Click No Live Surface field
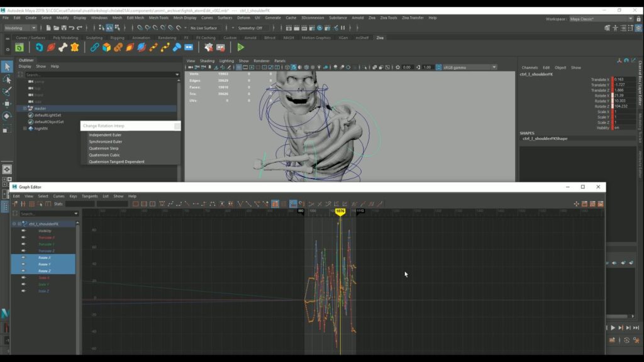The width and height of the screenshot is (644, 362). point(206,28)
